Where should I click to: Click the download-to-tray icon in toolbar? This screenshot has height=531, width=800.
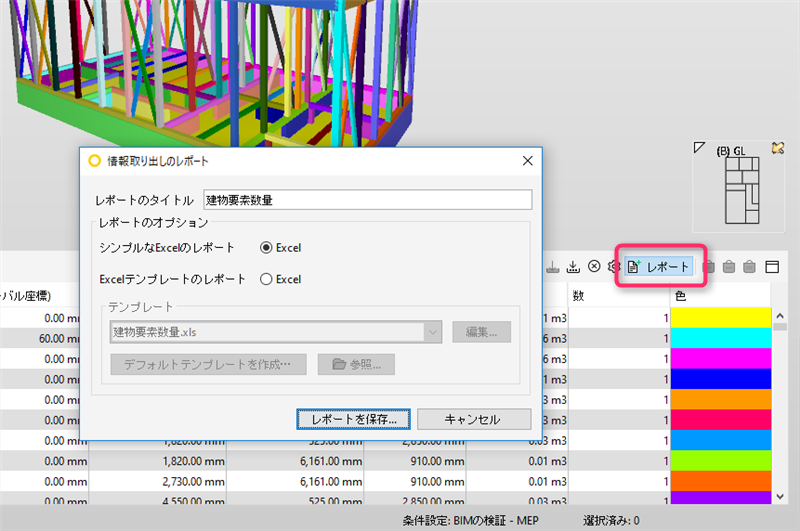(573, 267)
